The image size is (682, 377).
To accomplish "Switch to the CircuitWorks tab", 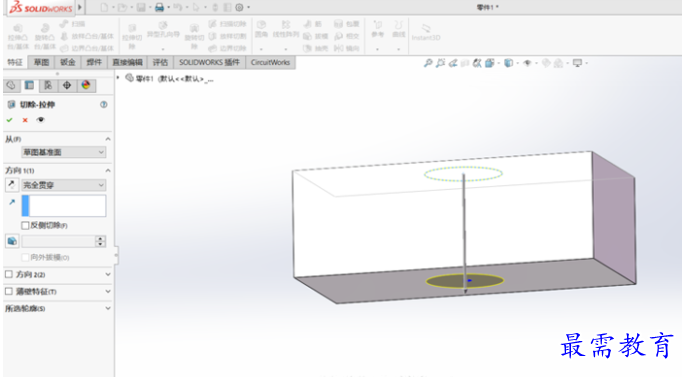I will pos(270,63).
